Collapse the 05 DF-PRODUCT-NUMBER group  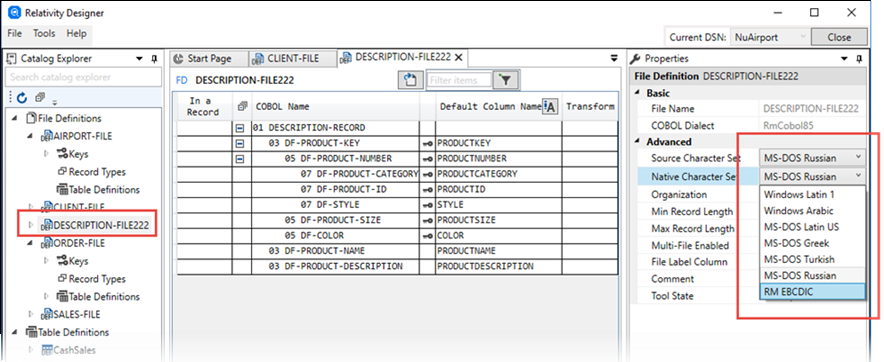(240, 159)
